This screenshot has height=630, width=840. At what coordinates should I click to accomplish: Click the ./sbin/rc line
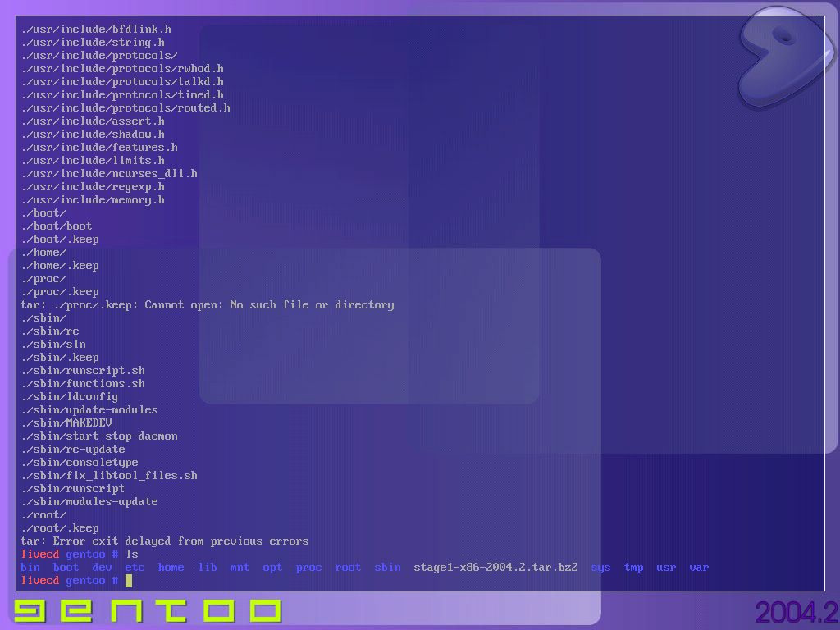point(50,331)
